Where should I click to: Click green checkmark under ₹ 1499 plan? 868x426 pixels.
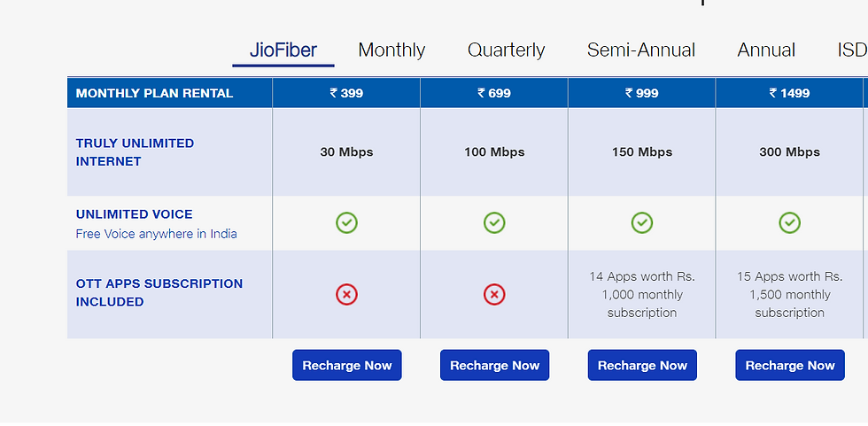point(789,222)
